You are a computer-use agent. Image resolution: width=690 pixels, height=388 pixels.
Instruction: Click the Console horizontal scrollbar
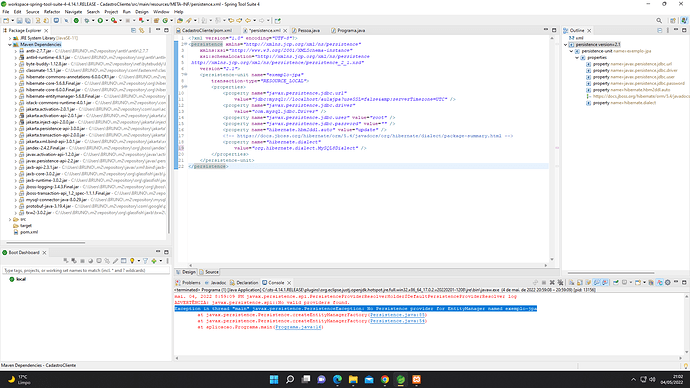click(428, 358)
